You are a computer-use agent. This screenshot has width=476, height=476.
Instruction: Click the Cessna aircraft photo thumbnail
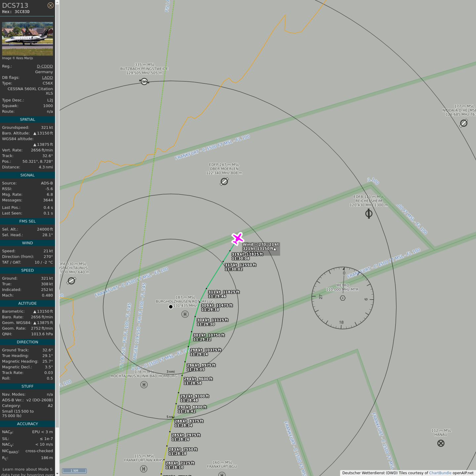(x=27, y=39)
